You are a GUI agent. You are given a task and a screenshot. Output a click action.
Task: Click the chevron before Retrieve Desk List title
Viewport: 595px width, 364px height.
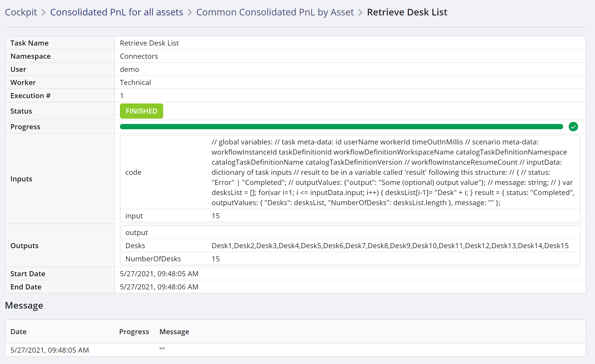(x=360, y=12)
